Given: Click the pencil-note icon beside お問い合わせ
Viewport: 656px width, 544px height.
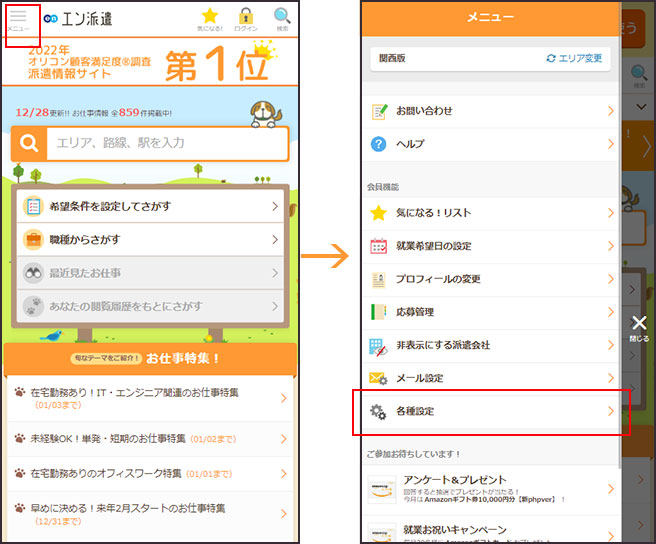Looking at the screenshot, I should 379,111.
